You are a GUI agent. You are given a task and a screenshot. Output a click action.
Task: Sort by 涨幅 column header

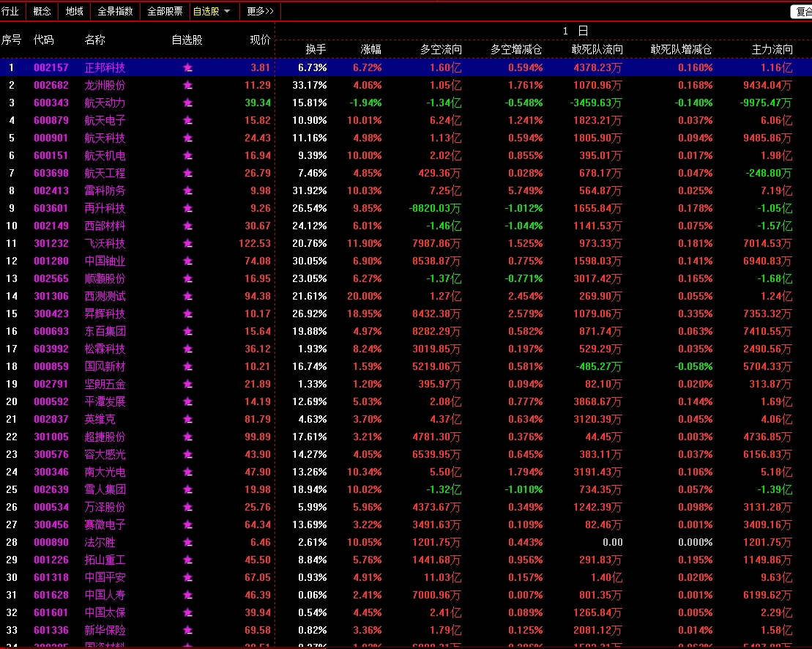point(370,49)
